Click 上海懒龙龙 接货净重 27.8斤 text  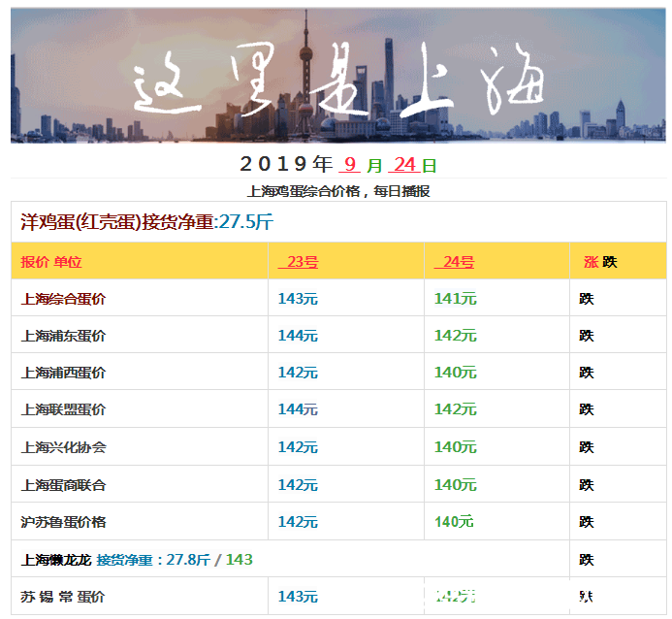pyautogui.click(x=115, y=560)
